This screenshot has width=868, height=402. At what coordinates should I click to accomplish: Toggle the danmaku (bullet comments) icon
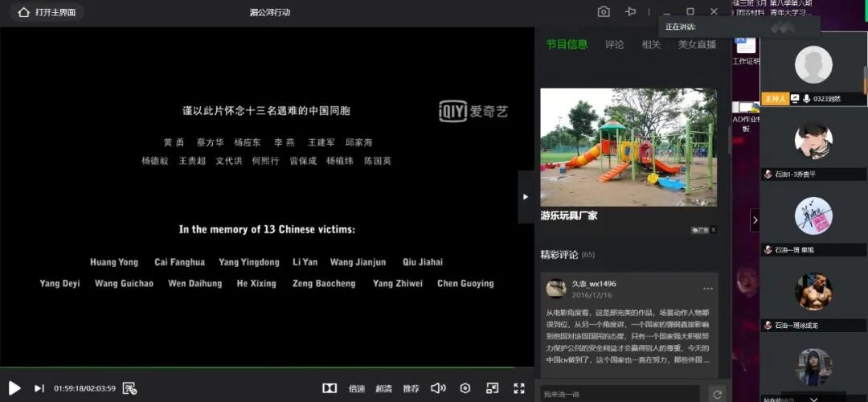click(129, 388)
